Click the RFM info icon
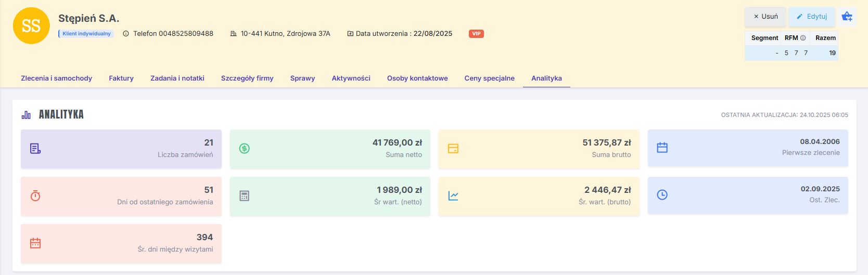 coord(803,38)
